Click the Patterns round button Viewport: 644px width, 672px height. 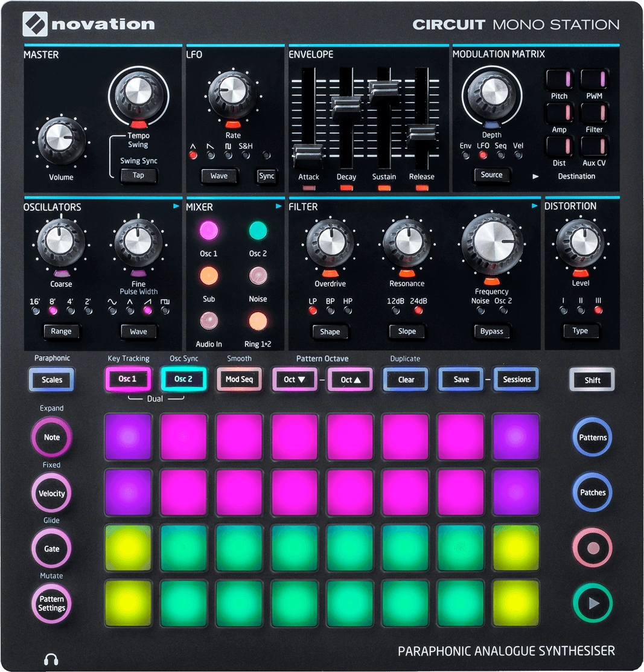coord(593,437)
